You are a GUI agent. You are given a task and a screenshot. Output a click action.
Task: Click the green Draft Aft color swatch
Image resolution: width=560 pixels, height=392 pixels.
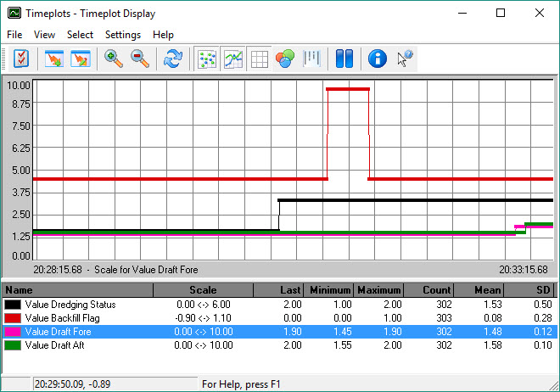13,345
